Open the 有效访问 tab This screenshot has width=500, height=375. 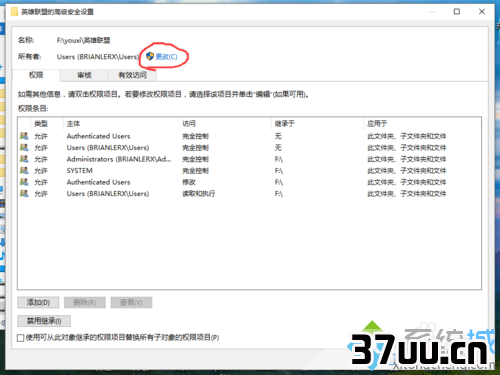coord(132,75)
